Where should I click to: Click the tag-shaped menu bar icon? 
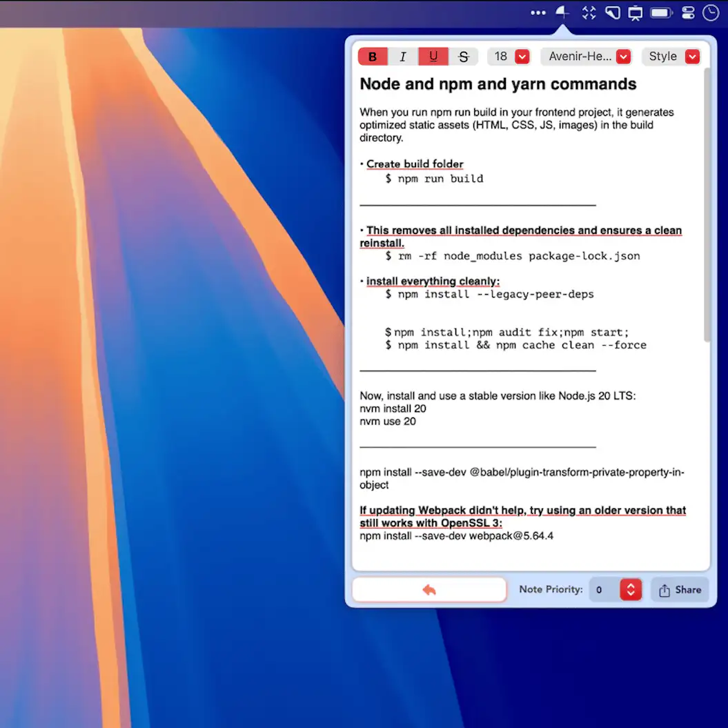click(613, 12)
